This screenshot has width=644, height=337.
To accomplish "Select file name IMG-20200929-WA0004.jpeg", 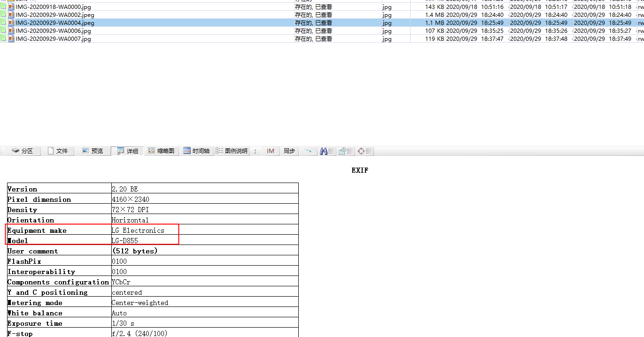I will coord(54,23).
